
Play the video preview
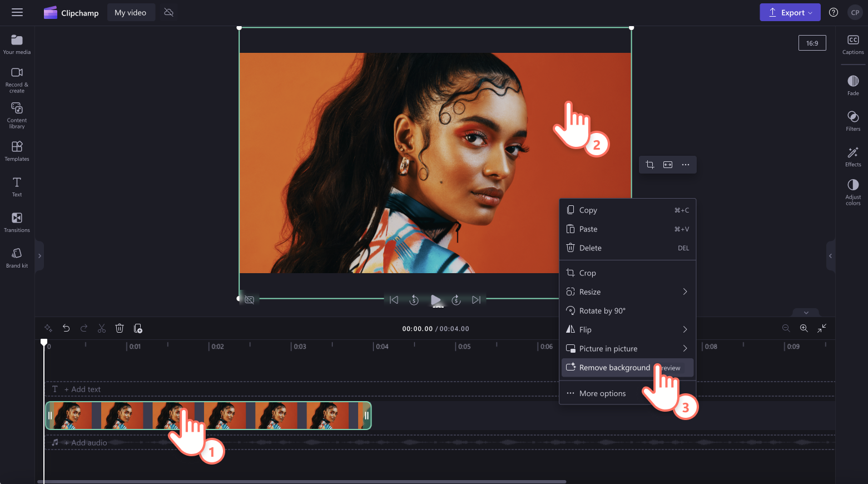click(436, 300)
